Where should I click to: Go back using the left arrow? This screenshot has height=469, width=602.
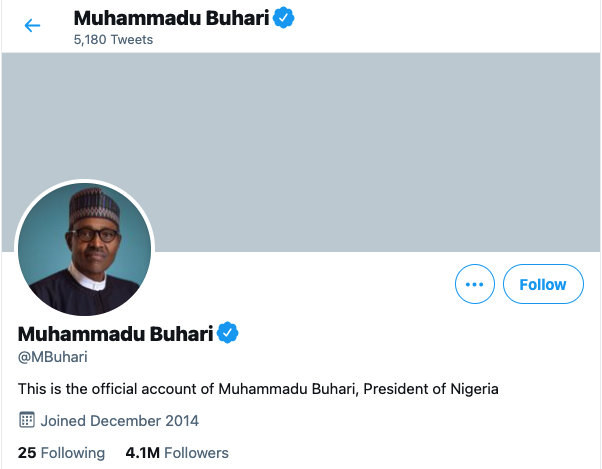pos(32,26)
